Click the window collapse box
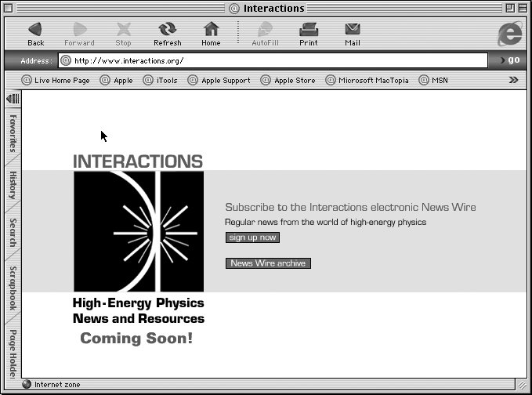The height and width of the screenshot is (395, 532). [x=523, y=8]
